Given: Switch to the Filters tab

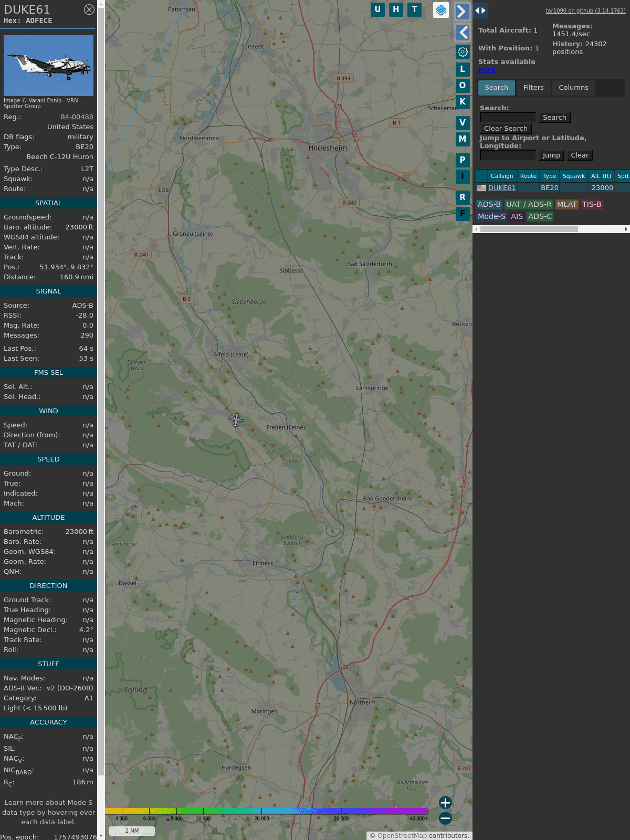Looking at the screenshot, I should (533, 88).
